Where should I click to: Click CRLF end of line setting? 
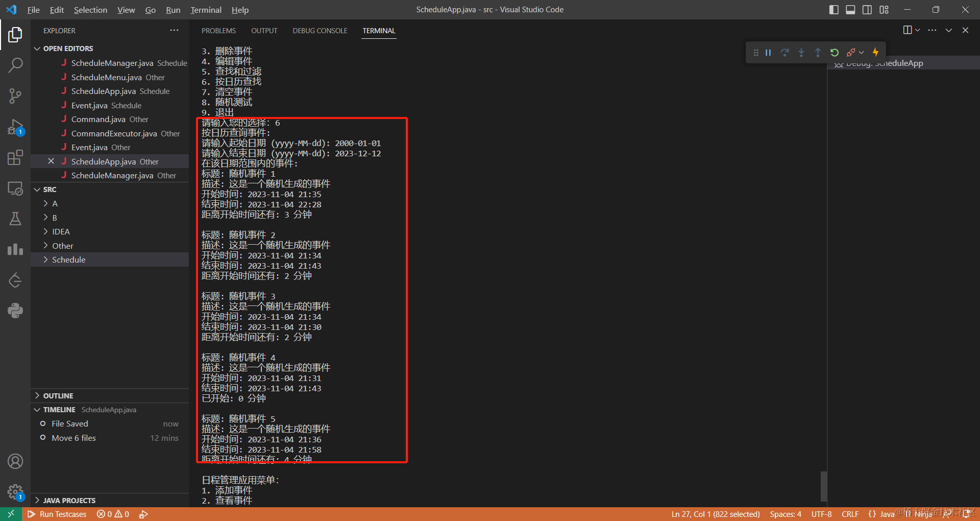click(850, 514)
